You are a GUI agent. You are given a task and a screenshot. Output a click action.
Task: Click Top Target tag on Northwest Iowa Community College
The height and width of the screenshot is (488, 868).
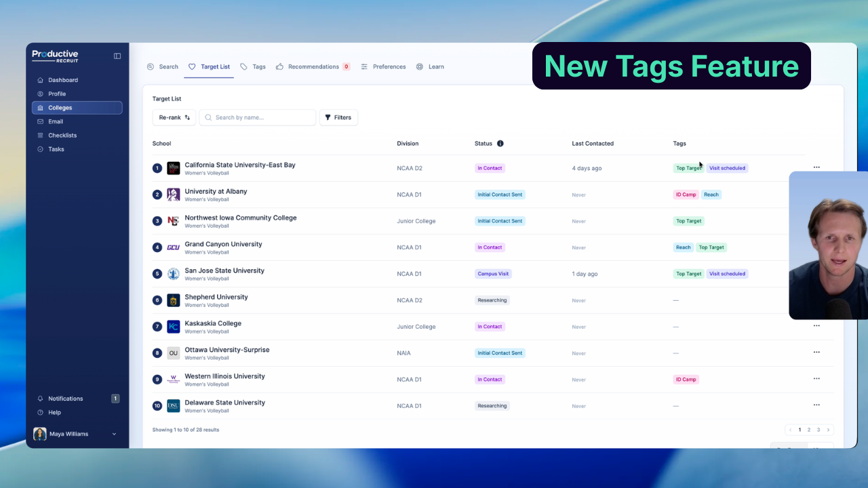click(688, 221)
